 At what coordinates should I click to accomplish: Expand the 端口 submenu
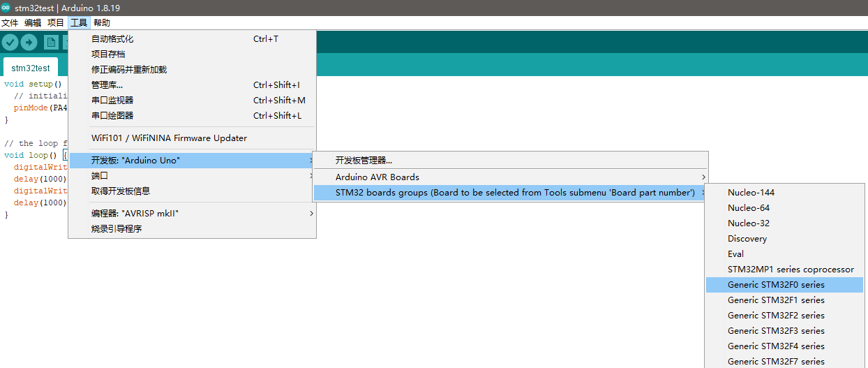point(192,176)
